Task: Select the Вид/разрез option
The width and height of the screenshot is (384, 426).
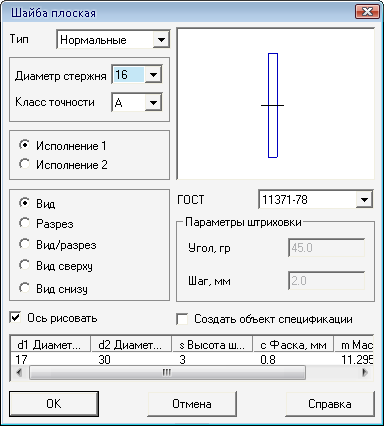Action: (x=24, y=244)
